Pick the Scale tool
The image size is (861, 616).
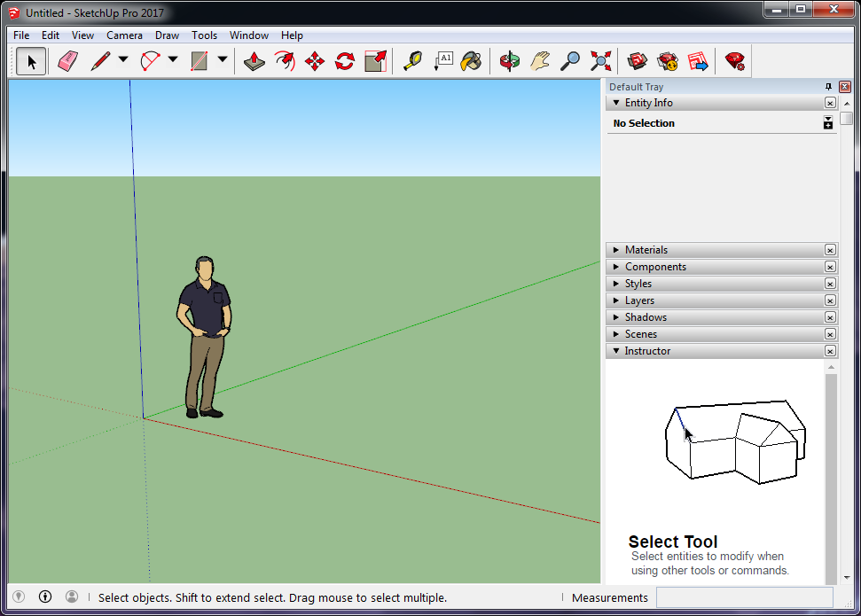point(376,61)
